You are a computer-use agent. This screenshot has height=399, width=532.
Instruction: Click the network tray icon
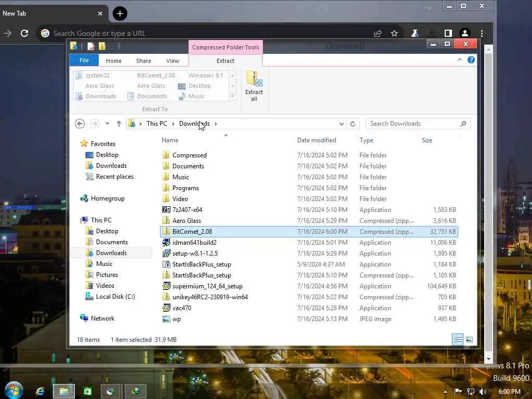(x=471, y=392)
